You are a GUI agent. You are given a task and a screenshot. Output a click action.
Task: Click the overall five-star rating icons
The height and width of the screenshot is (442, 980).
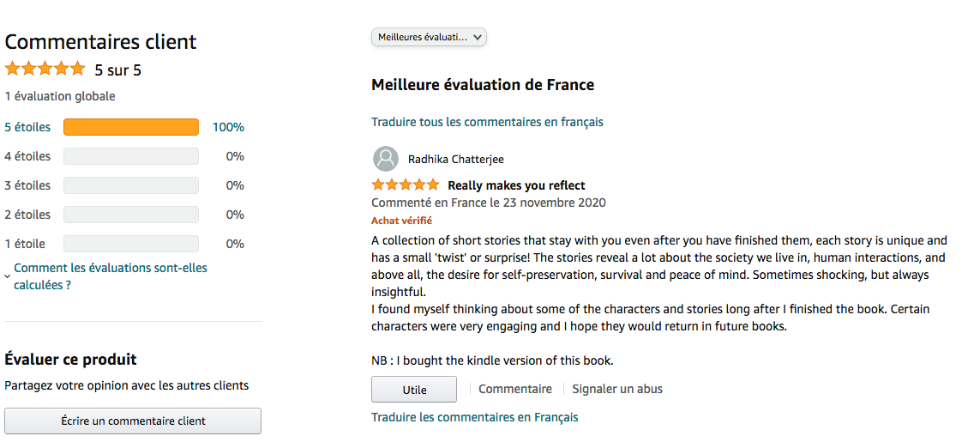(45, 69)
